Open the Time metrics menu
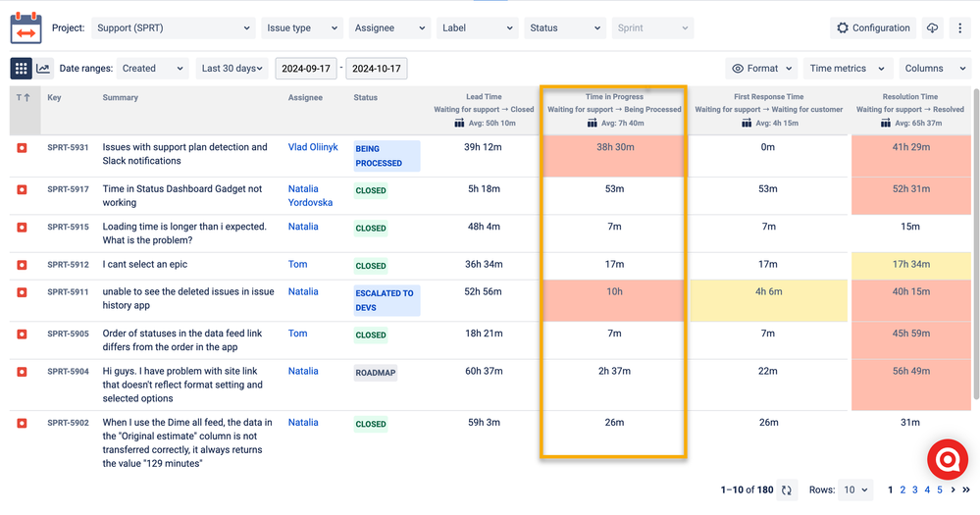 (847, 69)
